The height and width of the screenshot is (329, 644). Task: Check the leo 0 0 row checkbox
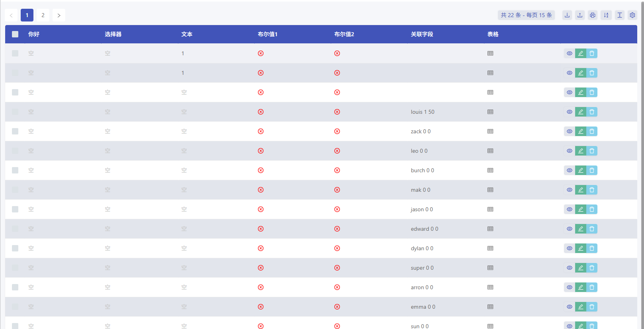[15, 151]
